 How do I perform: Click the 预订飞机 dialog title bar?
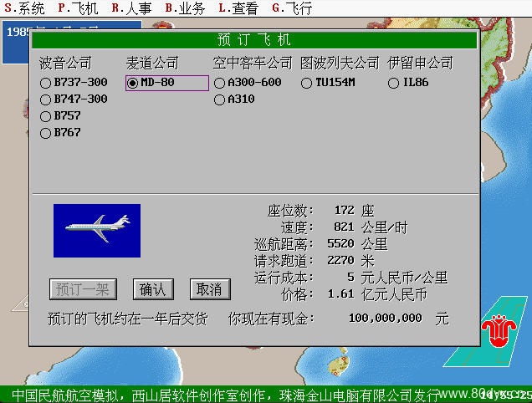click(x=254, y=40)
